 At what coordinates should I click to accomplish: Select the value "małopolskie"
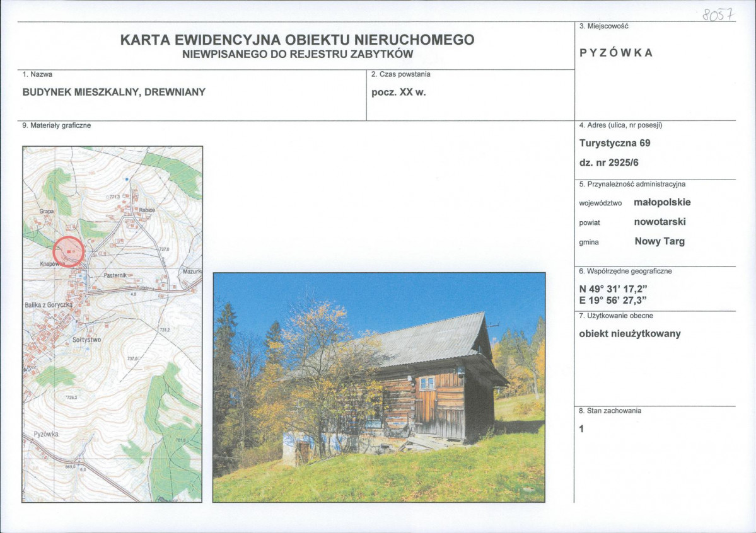click(662, 202)
